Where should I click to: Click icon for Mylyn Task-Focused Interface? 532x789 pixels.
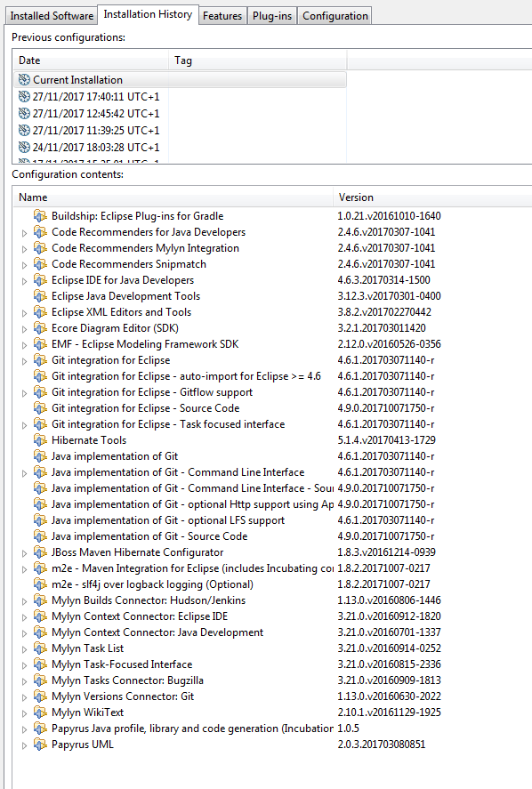click(40, 664)
